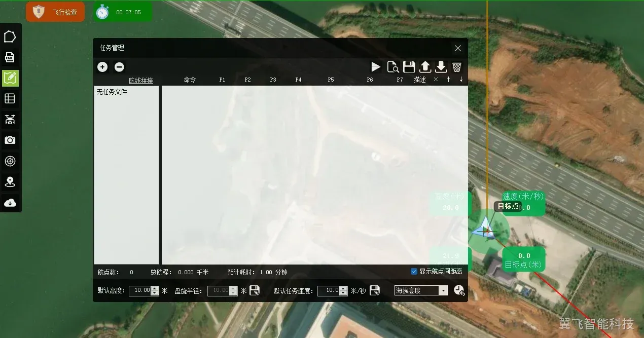The width and height of the screenshot is (644, 338).
Task: Click the P2 column header
Action: pyautogui.click(x=247, y=80)
